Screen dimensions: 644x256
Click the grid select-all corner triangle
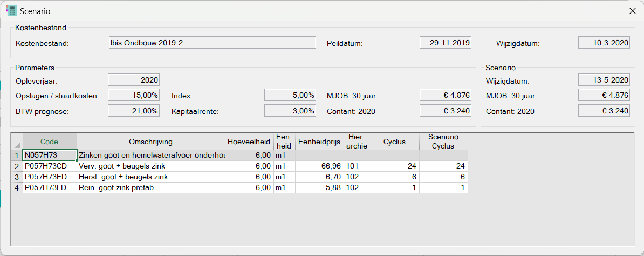coord(17,144)
